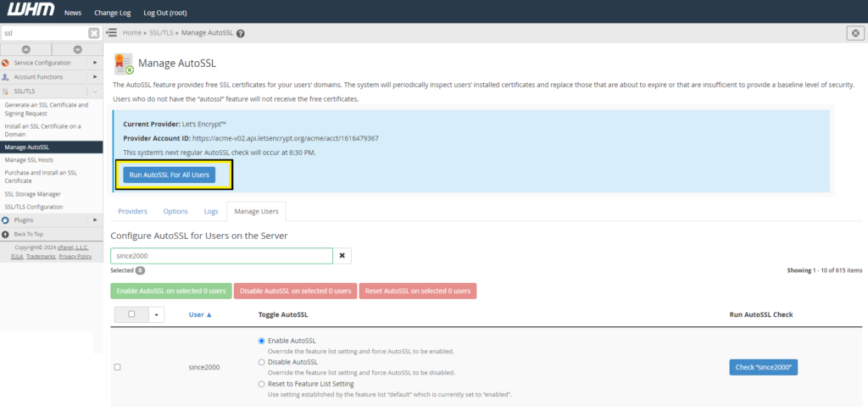Select the Disable AutoSSL radio option
Image resolution: width=868 pixels, height=417 pixels.
(261, 362)
